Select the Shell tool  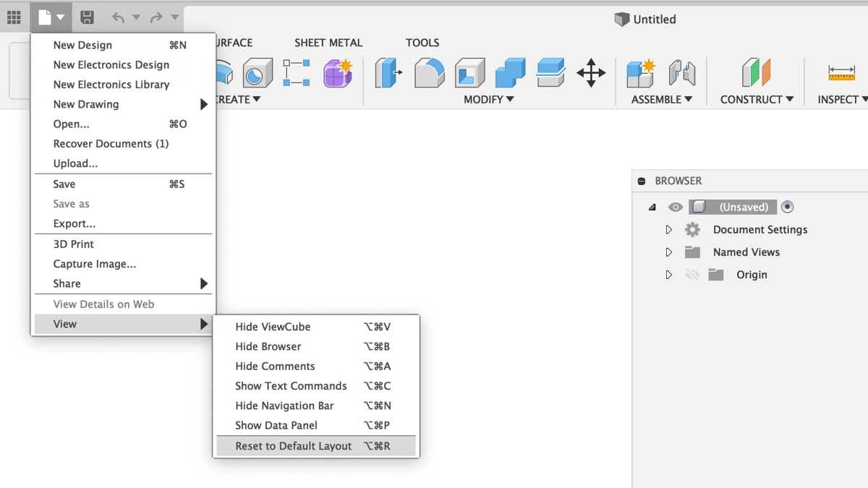tap(469, 73)
